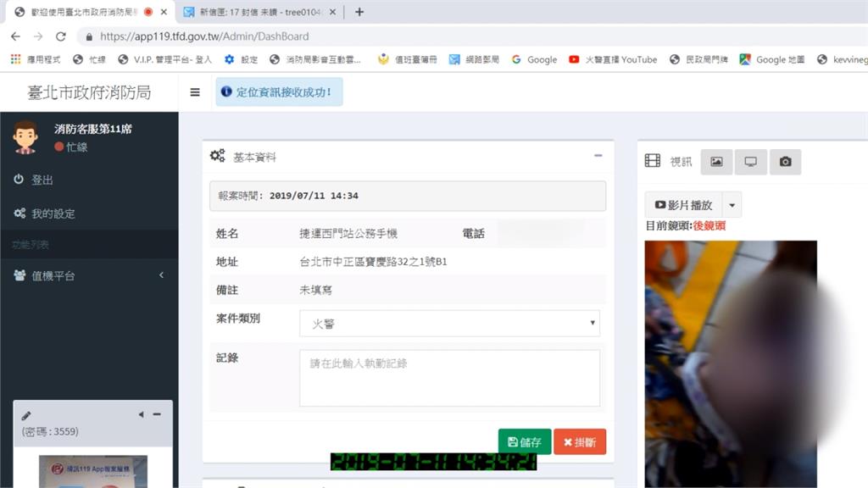Click 臺北市政府消防局 site title
Screen dimensions: 868x488
coord(89,92)
